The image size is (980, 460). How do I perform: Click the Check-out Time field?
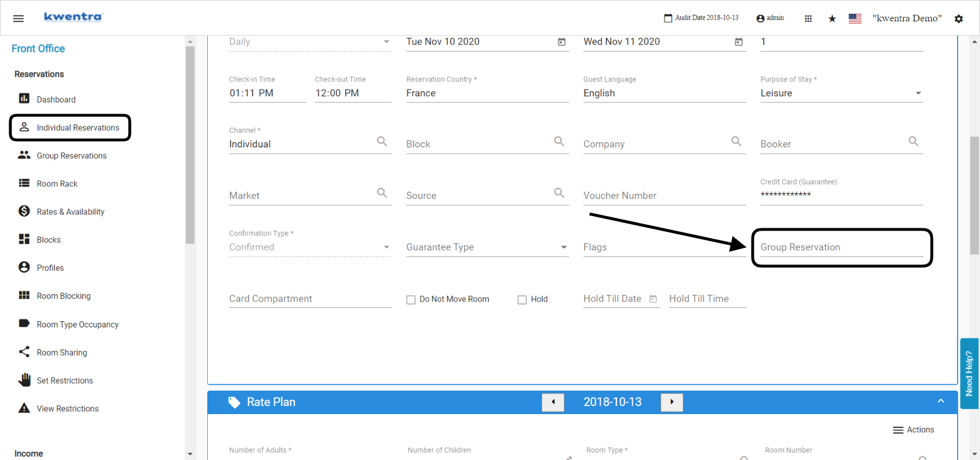[x=353, y=93]
